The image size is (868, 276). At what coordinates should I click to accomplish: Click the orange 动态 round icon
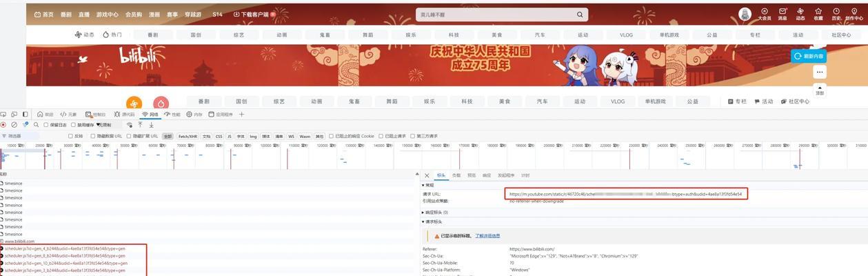click(134, 103)
